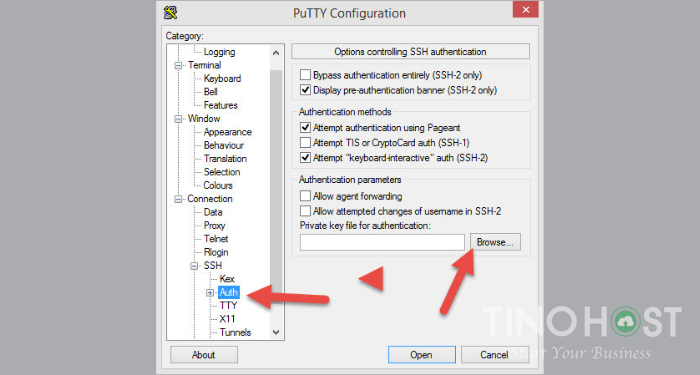Image resolution: width=700 pixels, height=375 pixels.
Task: Expand the Auth tree node
Action: (x=210, y=293)
